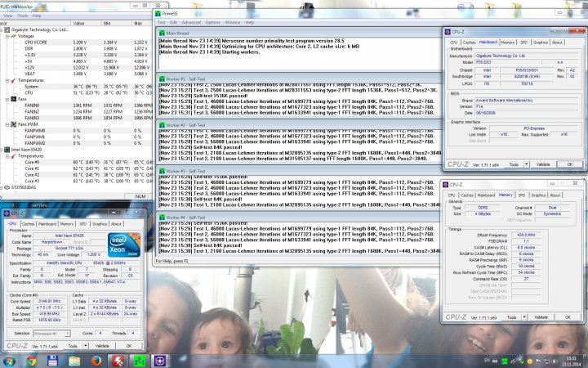Image resolution: width=588 pixels, height=368 pixels.
Task: Open Tools dropdown arrow in CPU-Z Memory window
Action: pyautogui.click(x=524, y=317)
